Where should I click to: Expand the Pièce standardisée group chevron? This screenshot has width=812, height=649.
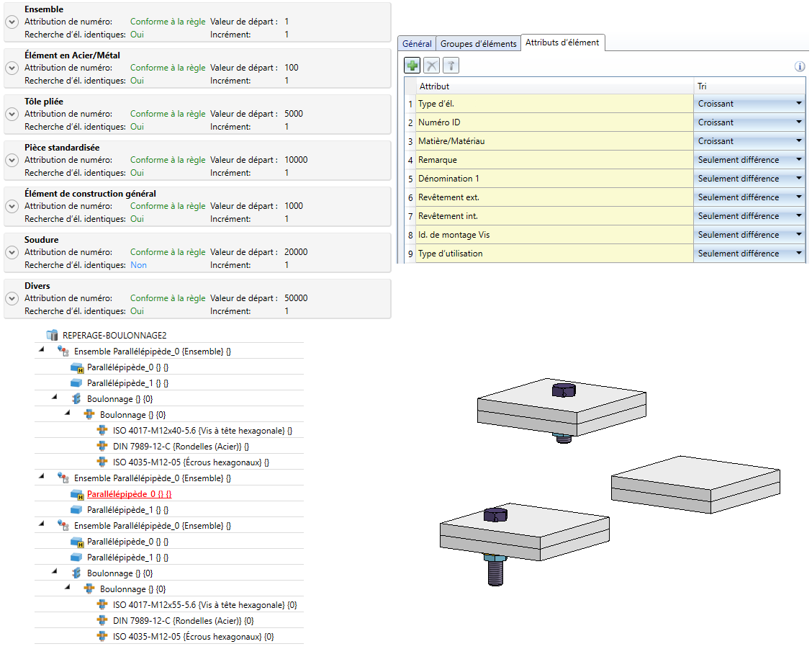(x=12, y=161)
